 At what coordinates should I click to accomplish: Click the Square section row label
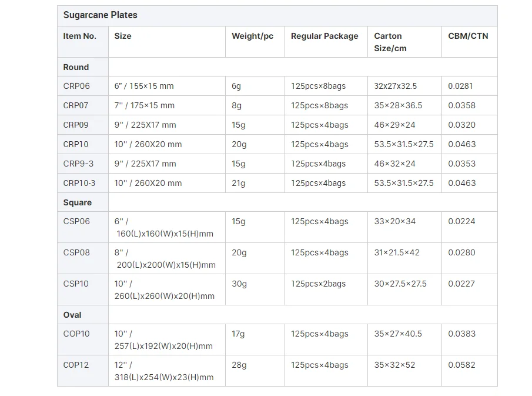tap(78, 202)
